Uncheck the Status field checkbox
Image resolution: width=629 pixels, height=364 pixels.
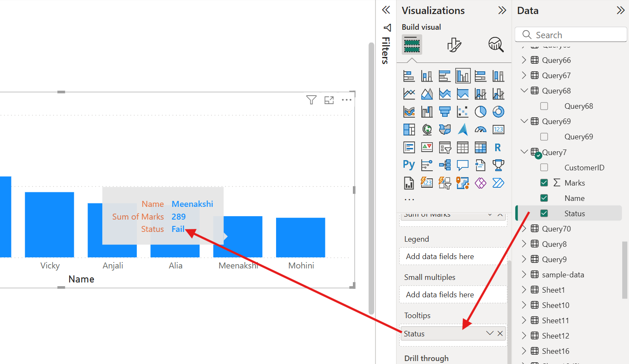point(544,214)
